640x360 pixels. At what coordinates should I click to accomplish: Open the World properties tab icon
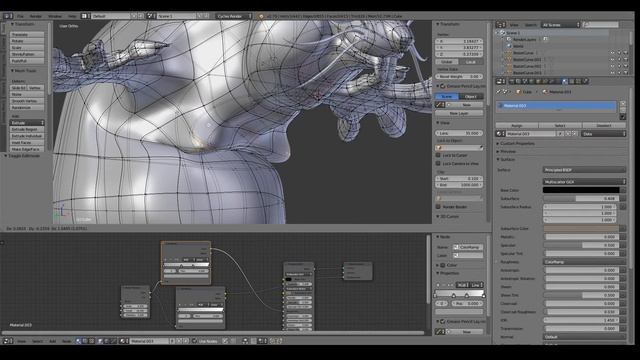pyautogui.click(x=532, y=81)
